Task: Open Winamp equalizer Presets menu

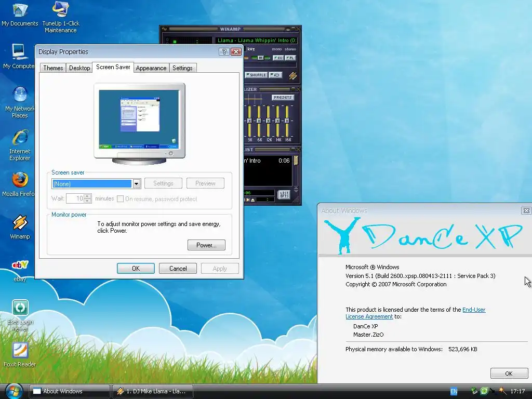Action: pos(283,97)
